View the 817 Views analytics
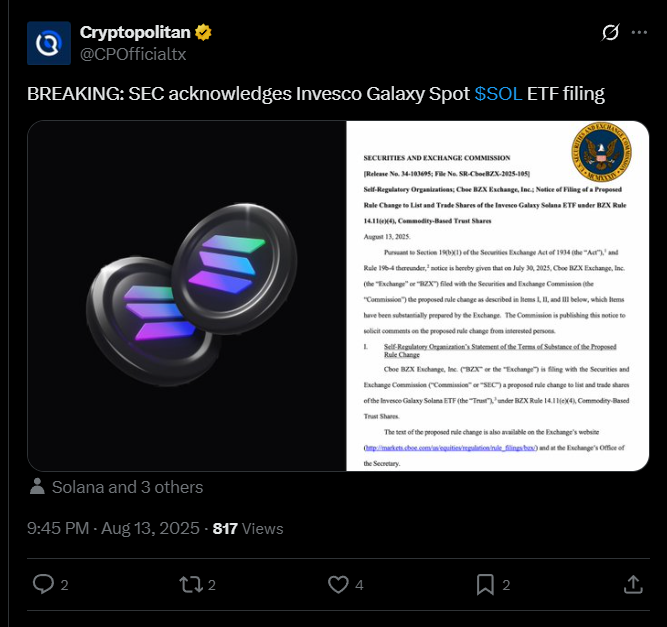Image resolution: width=667 pixels, height=627 pixels. click(x=248, y=528)
